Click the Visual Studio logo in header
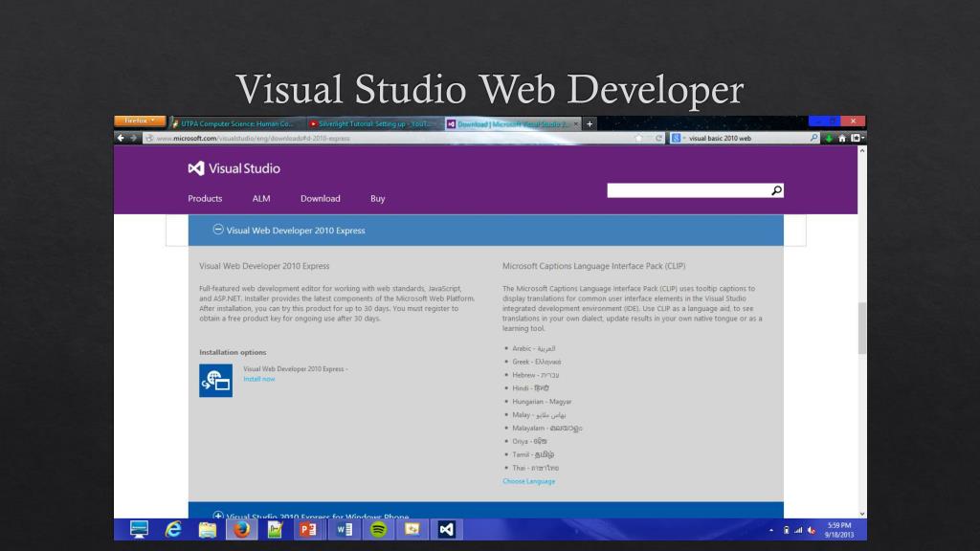This screenshot has width=980, height=551. pyautogui.click(x=234, y=168)
